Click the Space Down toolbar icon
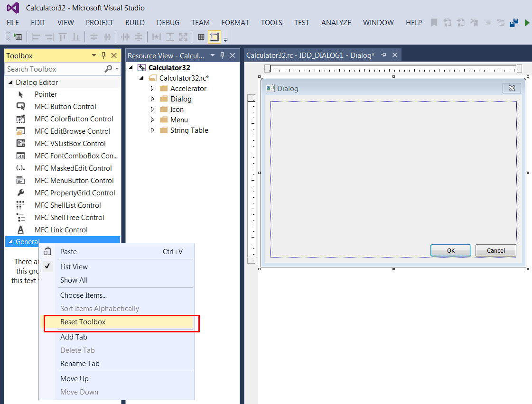The width and height of the screenshot is (532, 404). tap(139, 37)
